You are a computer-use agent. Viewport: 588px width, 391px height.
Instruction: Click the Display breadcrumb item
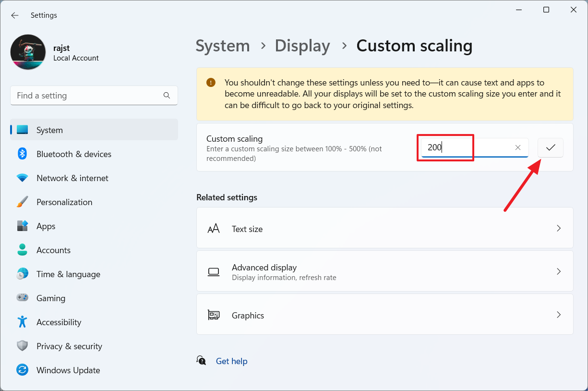pos(302,46)
